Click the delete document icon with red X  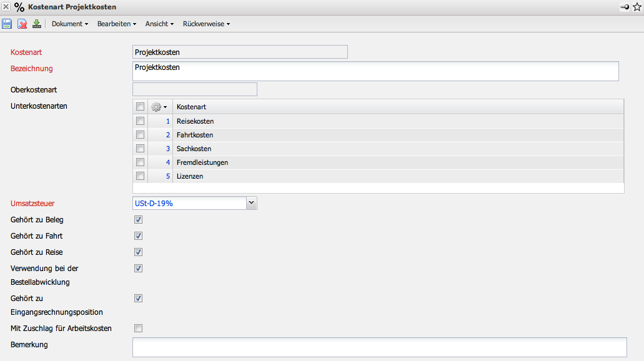point(22,24)
